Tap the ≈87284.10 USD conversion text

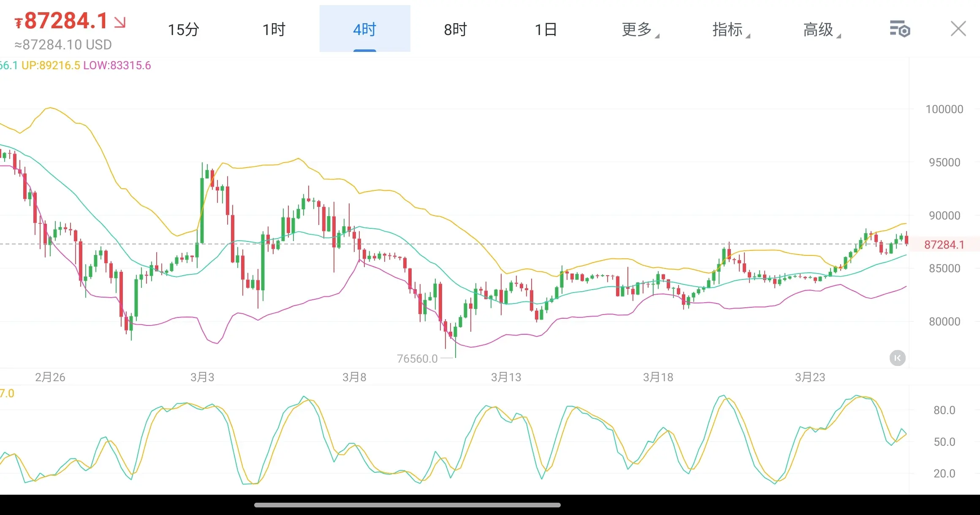pos(63,45)
